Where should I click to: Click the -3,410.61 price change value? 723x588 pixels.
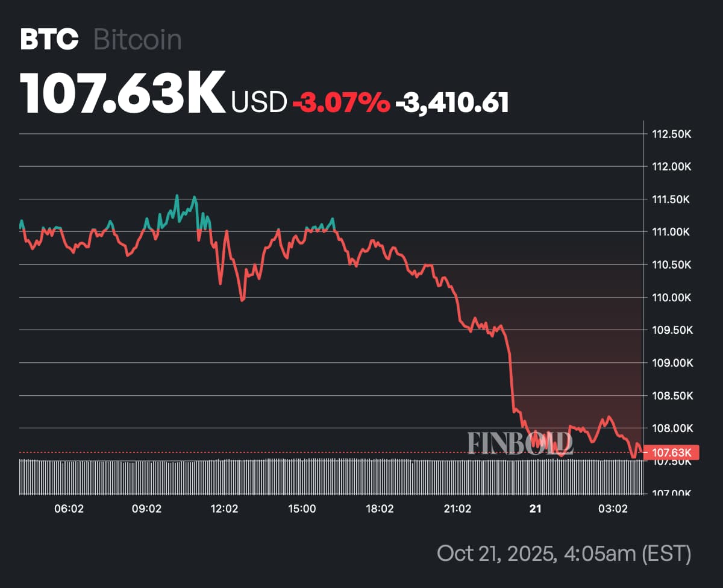[x=452, y=103]
